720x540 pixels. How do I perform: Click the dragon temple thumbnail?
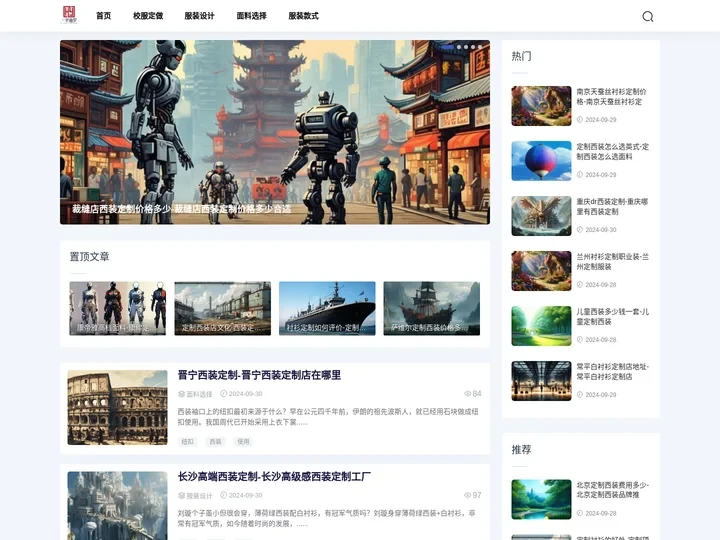(541, 216)
